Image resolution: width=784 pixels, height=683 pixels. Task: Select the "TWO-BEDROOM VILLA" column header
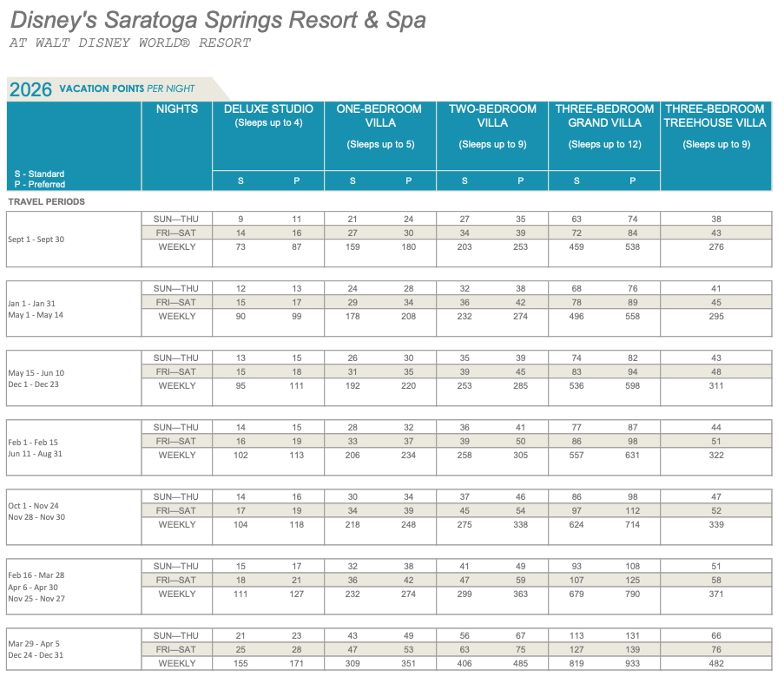[x=492, y=115]
